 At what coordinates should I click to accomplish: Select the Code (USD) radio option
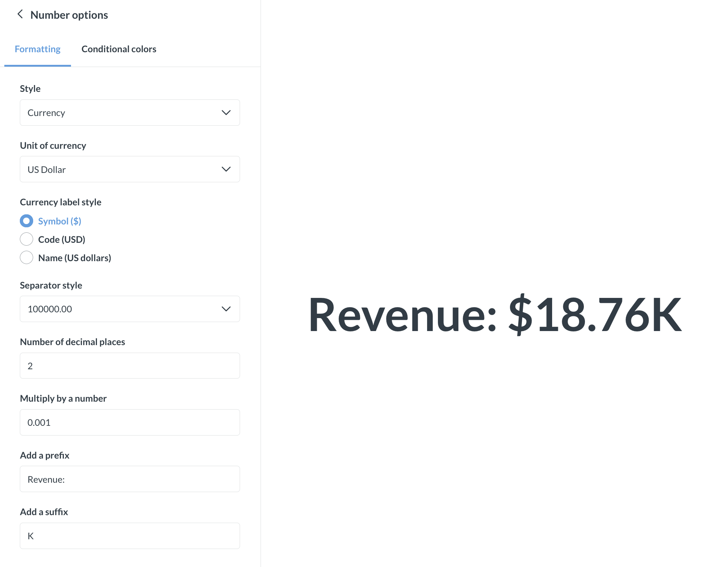[x=26, y=239]
